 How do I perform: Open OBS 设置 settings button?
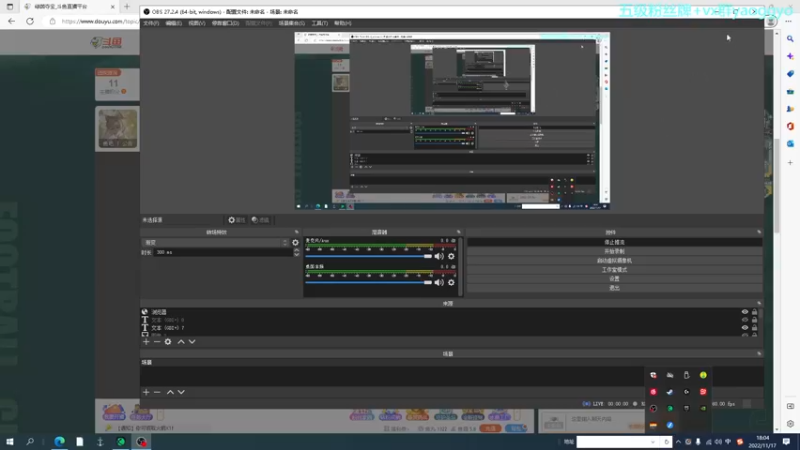point(614,279)
